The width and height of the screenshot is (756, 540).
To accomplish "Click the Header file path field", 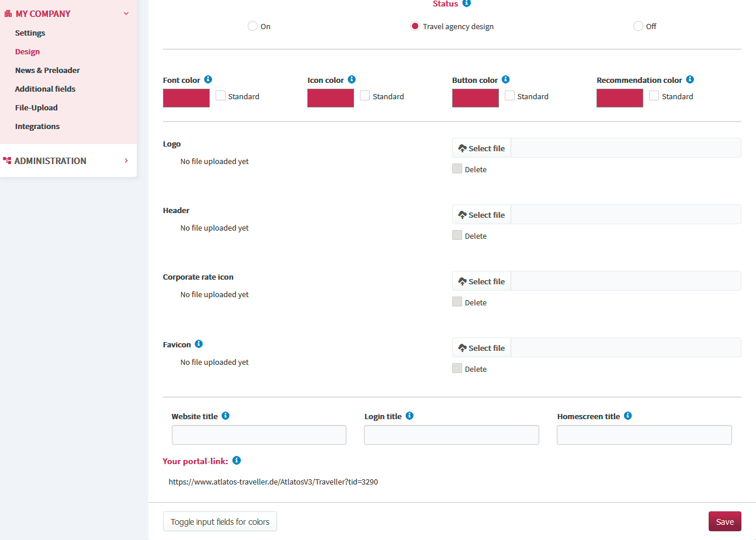I will pyautogui.click(x=626, y=215).
